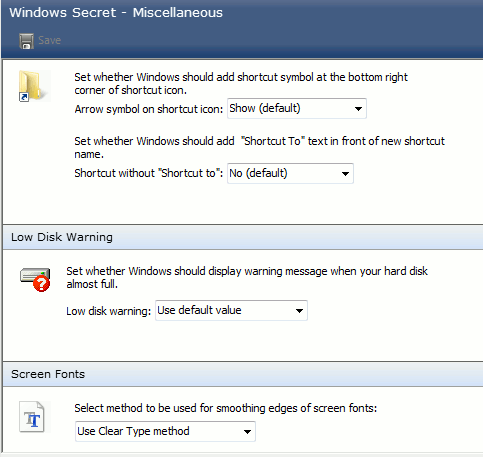Viewport: 483px width, 457px height.
Task: Click the Save button label
Action: (49, 40)
